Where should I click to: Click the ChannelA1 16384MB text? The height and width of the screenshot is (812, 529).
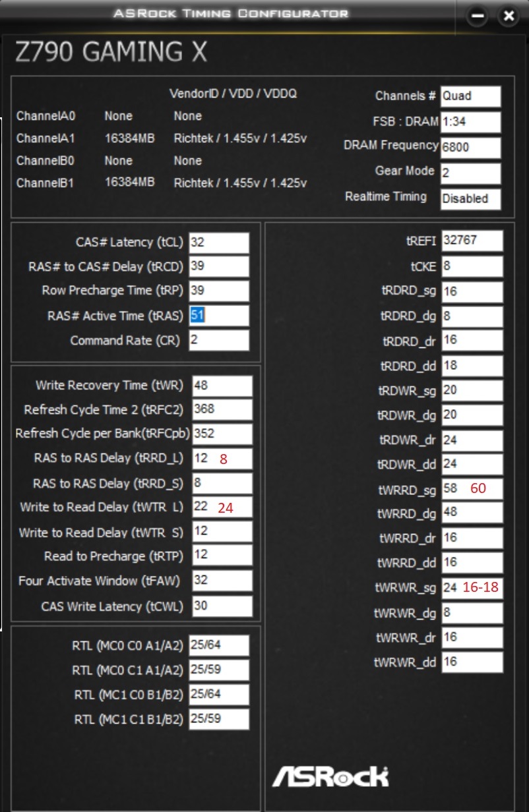pos(129,138)
